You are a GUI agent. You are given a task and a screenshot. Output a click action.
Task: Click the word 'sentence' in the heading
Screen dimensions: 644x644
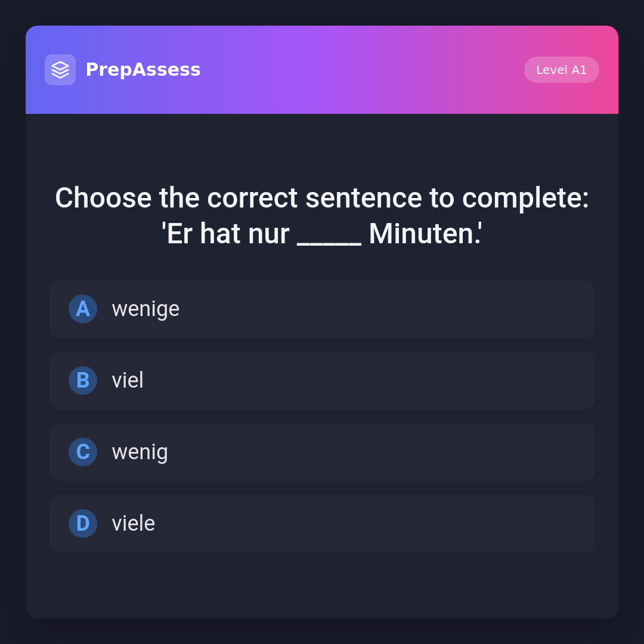363,198
